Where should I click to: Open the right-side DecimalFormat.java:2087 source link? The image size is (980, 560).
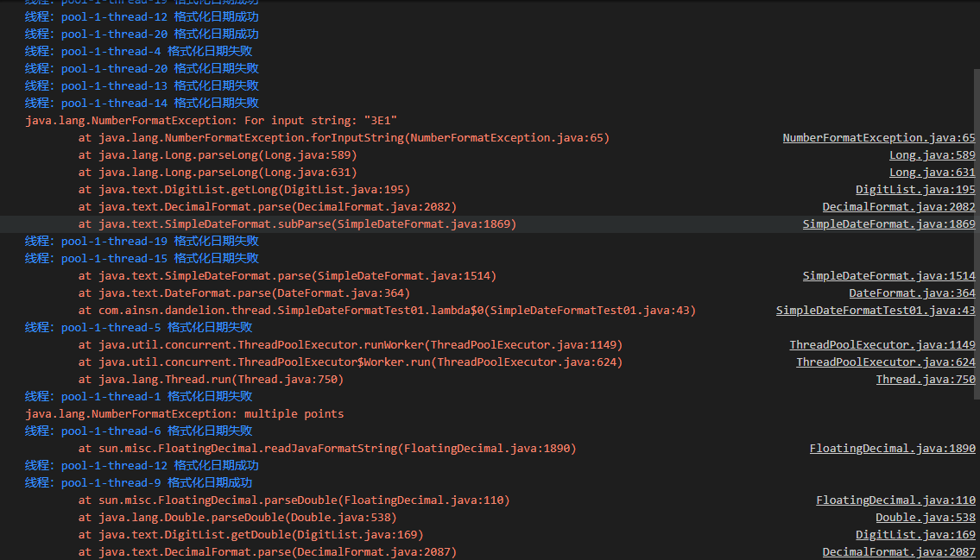coord(898,552)
